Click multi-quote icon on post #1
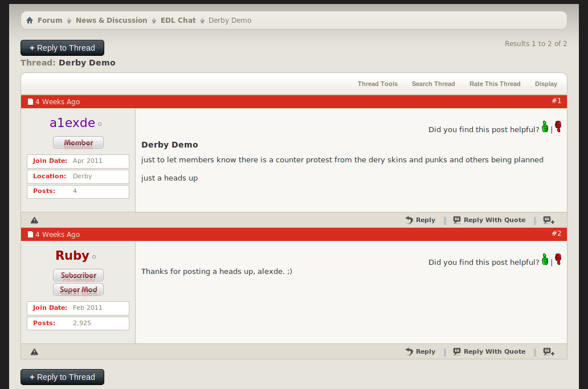The width and height of the screenshot is (588, 389). [x=548, y=220]
